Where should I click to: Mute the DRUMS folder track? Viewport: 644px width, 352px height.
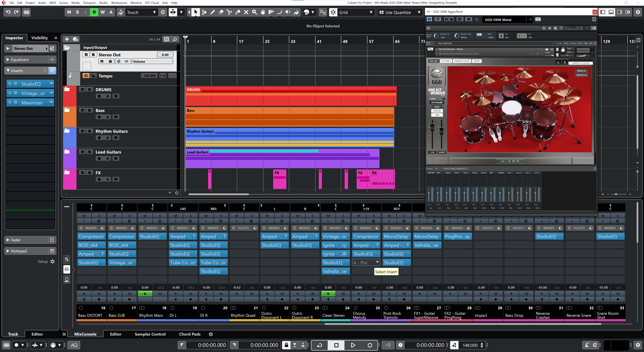[82, 90]
